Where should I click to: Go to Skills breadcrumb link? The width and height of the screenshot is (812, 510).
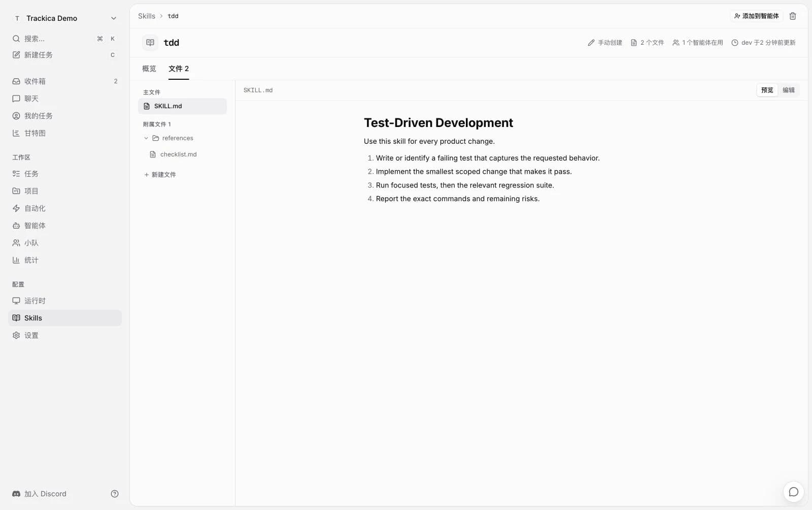point(147,16)
